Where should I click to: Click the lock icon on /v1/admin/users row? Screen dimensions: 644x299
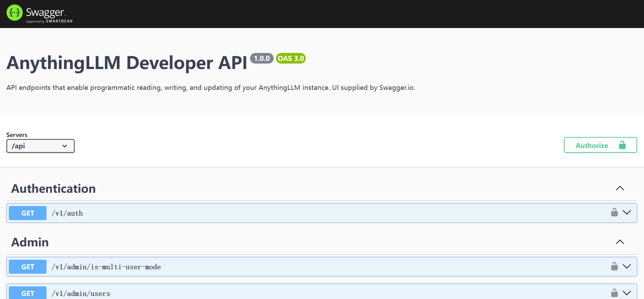pyautogui.click(x=614, y=293)
